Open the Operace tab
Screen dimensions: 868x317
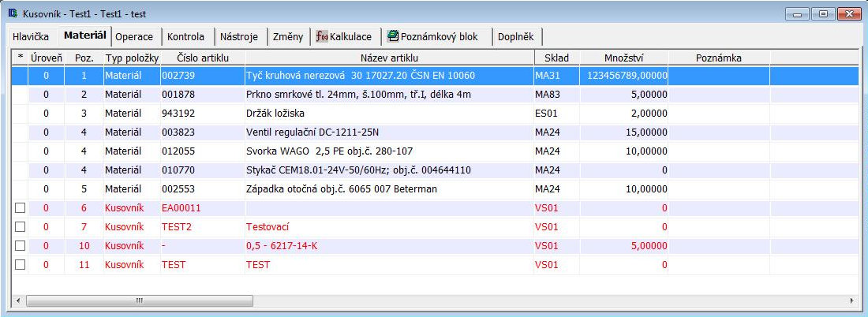[134, 36]
